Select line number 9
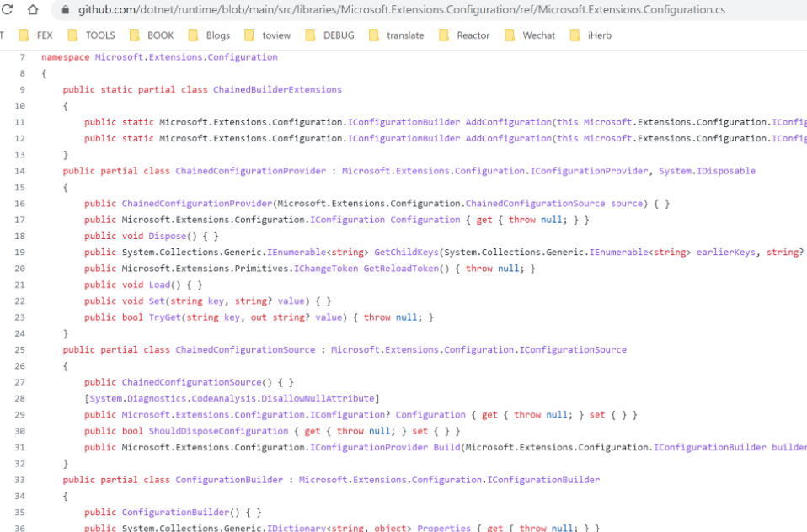Screen dimensions: 807x532 (22, 89)
